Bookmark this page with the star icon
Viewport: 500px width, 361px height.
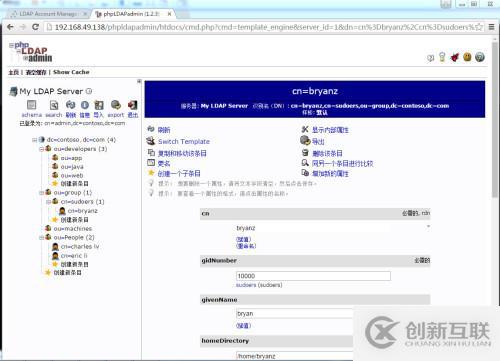pos(479,27)
